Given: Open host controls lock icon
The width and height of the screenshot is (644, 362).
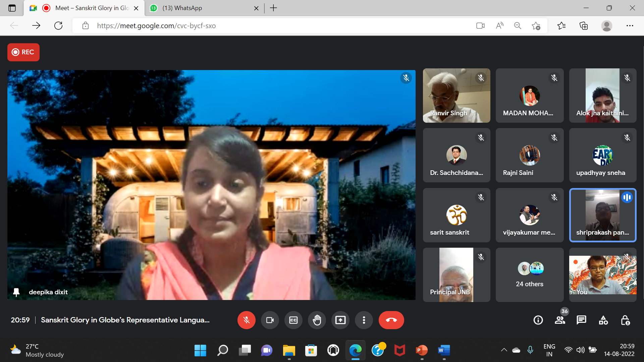Looking at the screenshot, I should (625, 320).
